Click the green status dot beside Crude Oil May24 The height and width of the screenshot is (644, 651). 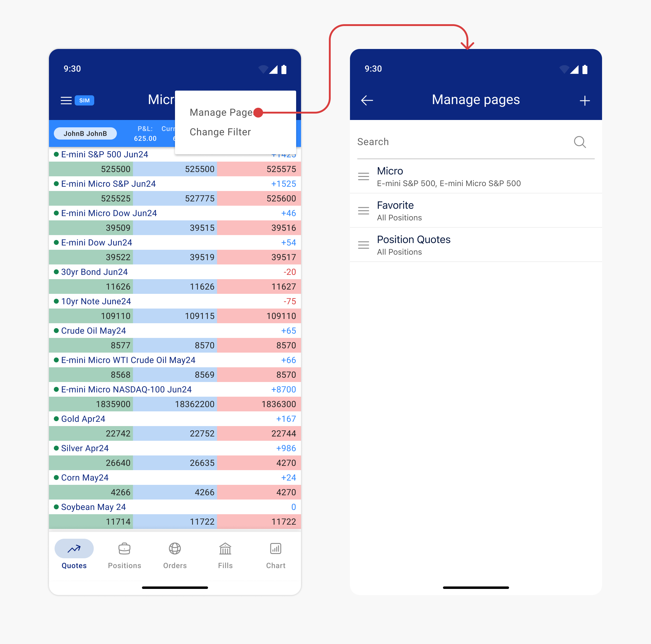[56, 331]
